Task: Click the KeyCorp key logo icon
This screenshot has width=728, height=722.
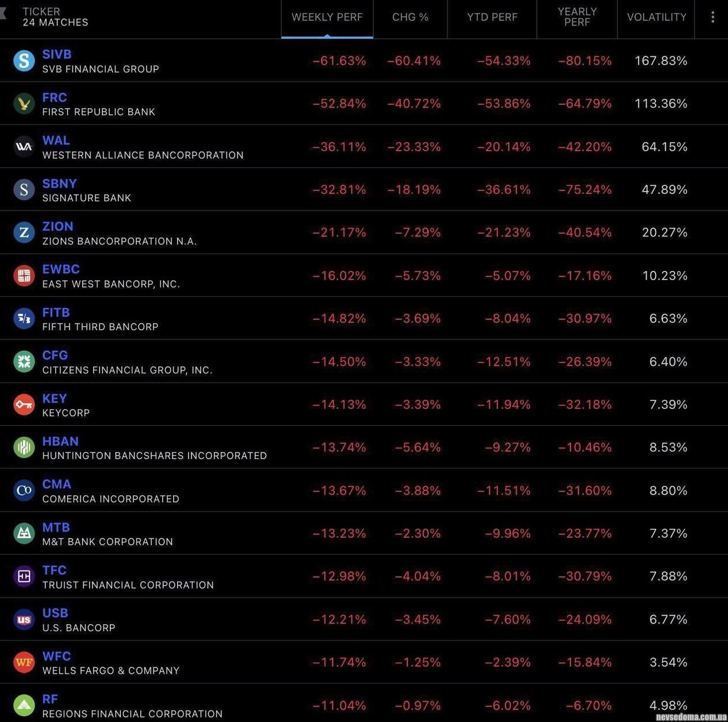Action: click(x=24, y=404)
